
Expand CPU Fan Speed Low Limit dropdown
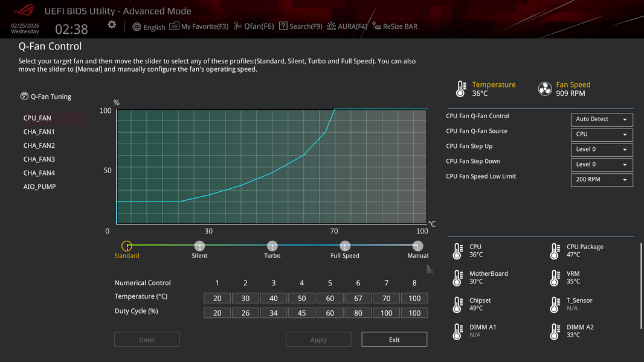point(601,180)
